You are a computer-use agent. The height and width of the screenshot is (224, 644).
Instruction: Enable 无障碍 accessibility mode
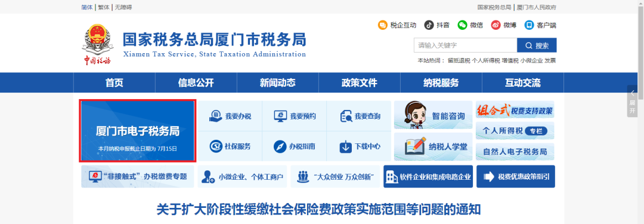(123, 7)
